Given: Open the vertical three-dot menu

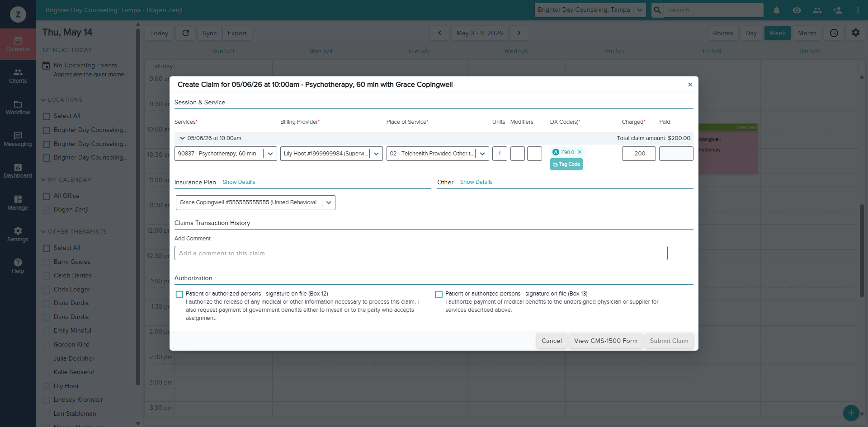Looking at the screenshot, I should point(858,10).
